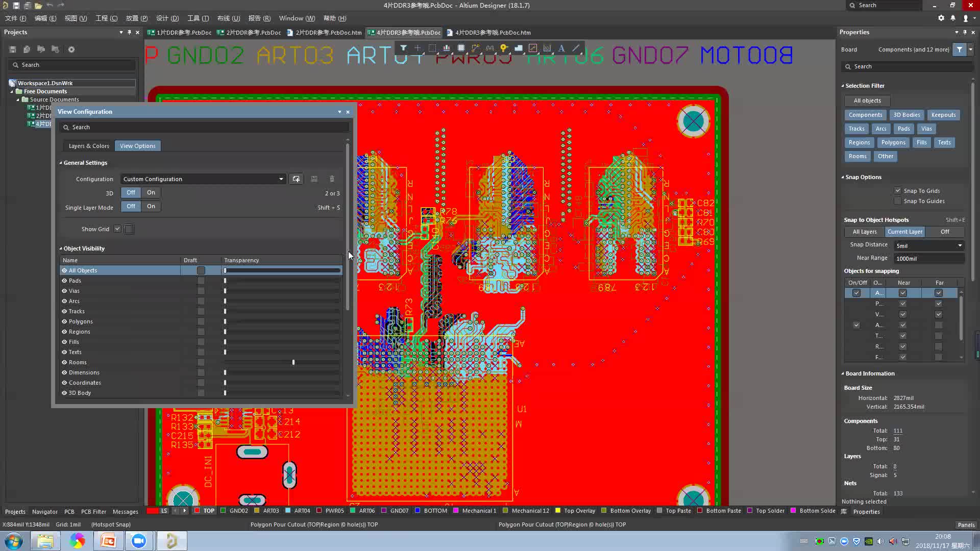Screen dimensions: 980x551
Task: Collapse the Selection Filter section
Action: (x=843, y=86)
